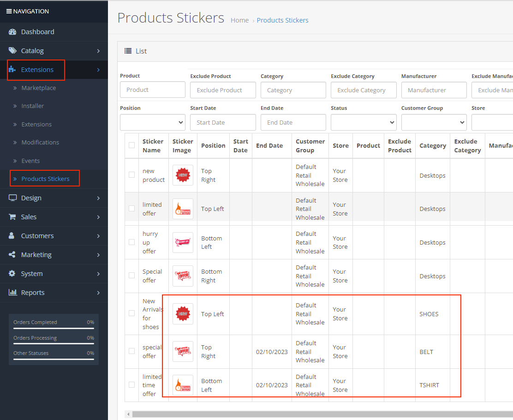Toggle the select-all checkbox in table header
The height and width of the screenshot is (420, 513).
tap(132, 145)
